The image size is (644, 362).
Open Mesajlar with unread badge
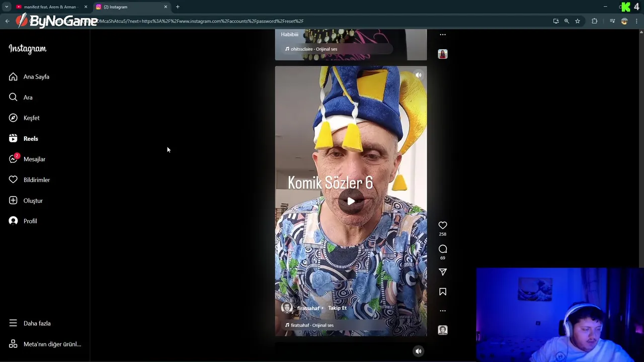(27, 159)
